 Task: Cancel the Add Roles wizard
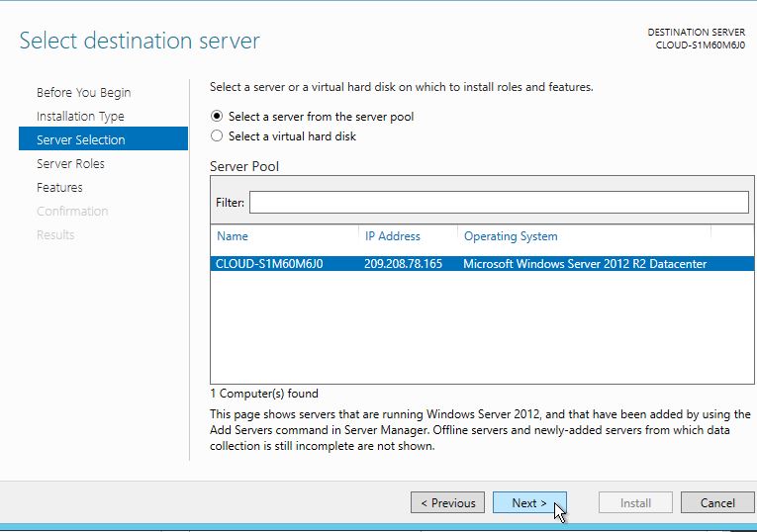tap(717, 502)
